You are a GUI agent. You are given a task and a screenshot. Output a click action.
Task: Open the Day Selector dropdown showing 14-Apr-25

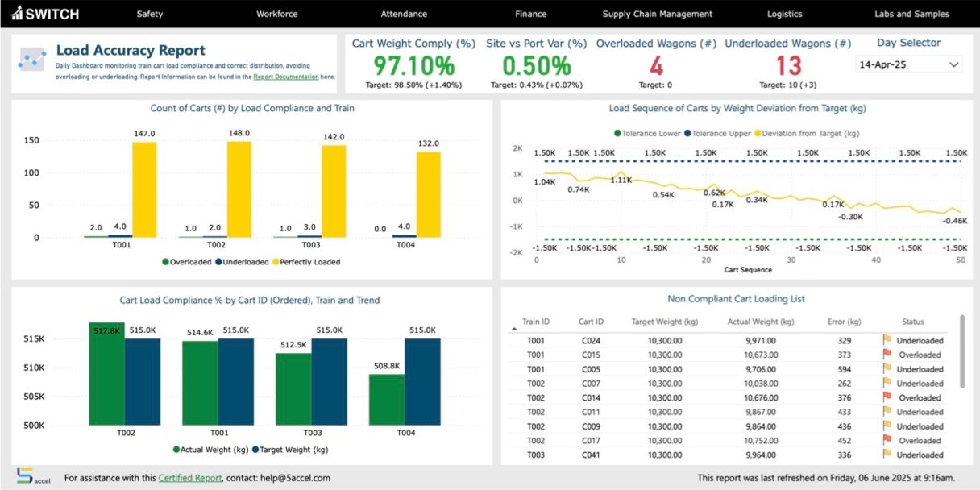(908, 64)
